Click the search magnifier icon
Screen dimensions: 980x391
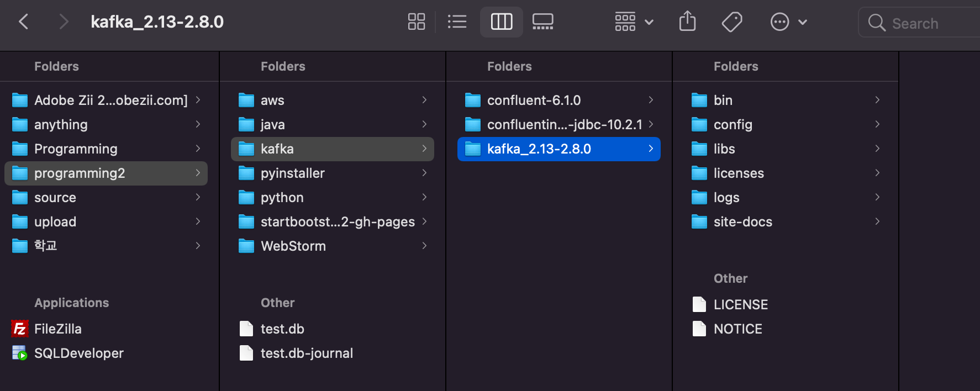click(876, 23)
